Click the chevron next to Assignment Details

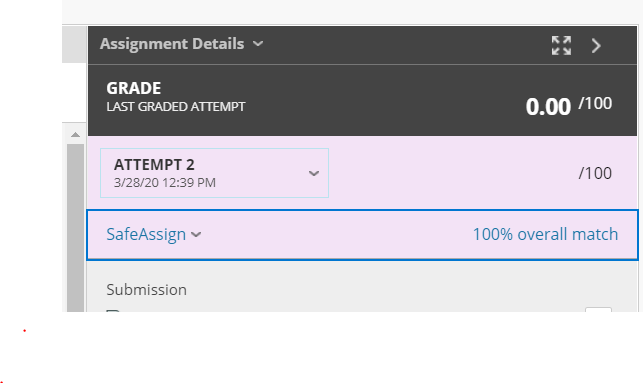click(258, 43)
